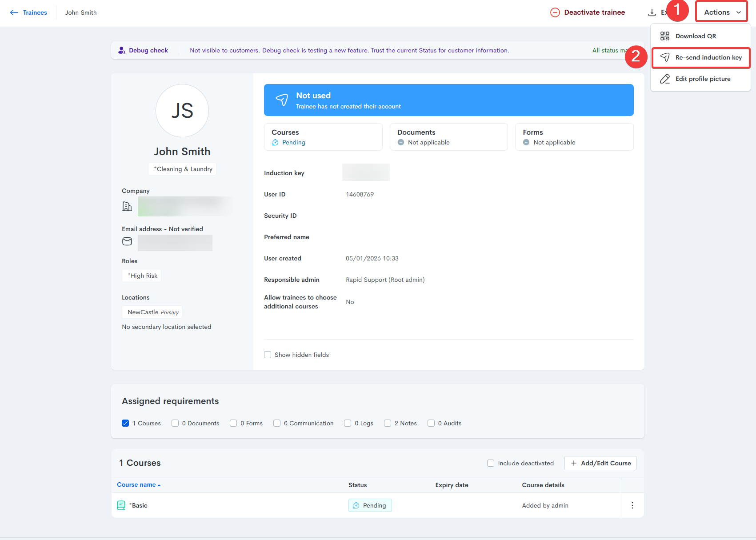Sort by Course name column header
The image size is (756, 540).
click(136, 485)
